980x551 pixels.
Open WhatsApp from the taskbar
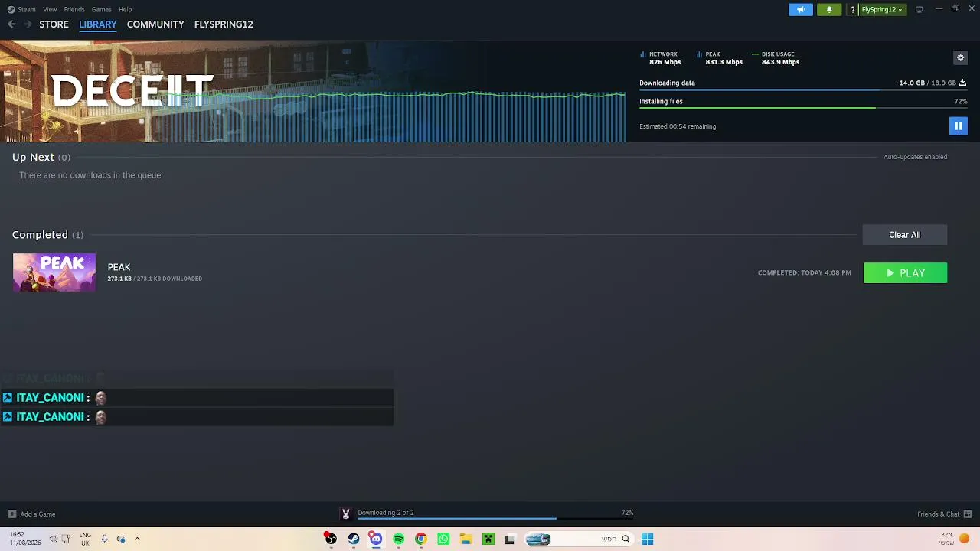443,539
